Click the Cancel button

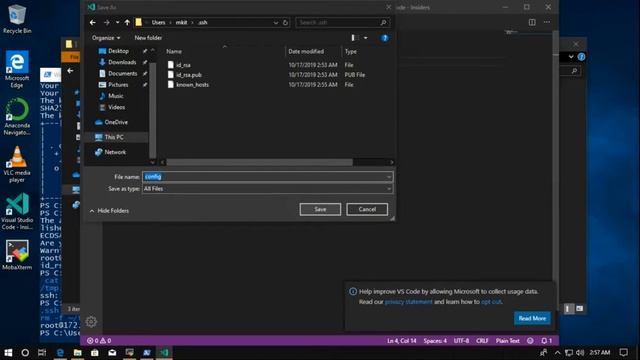[x=367, y=209]
